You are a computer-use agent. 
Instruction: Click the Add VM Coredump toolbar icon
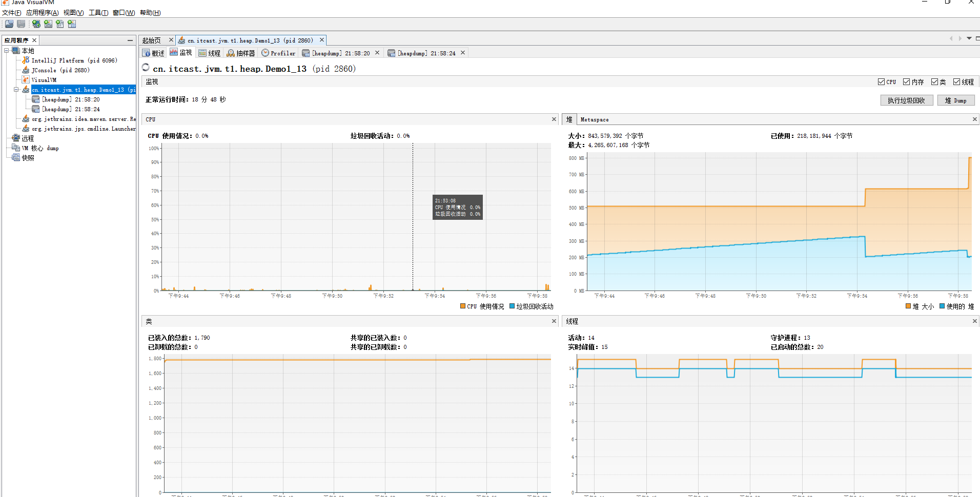(60, 24)
